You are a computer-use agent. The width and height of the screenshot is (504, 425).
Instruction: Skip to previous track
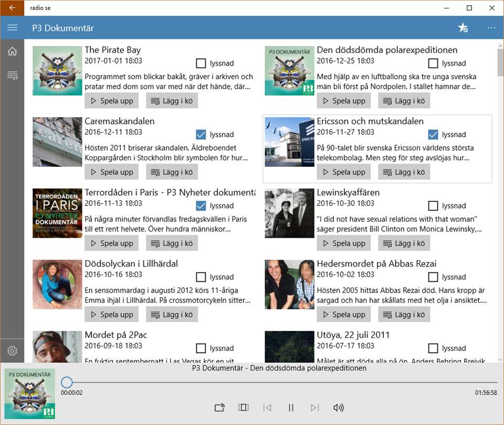267,408
